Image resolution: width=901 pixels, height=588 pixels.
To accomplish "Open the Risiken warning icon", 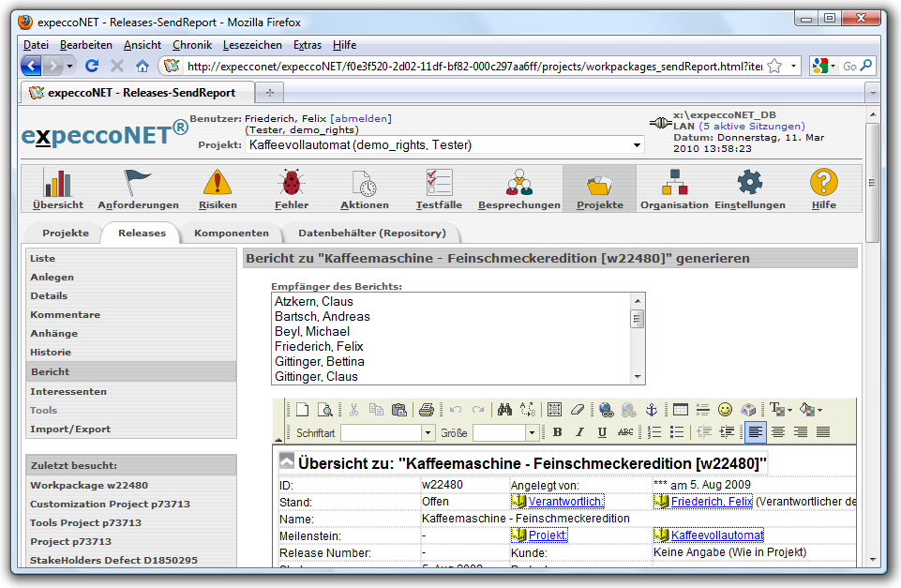I will 218,188.
